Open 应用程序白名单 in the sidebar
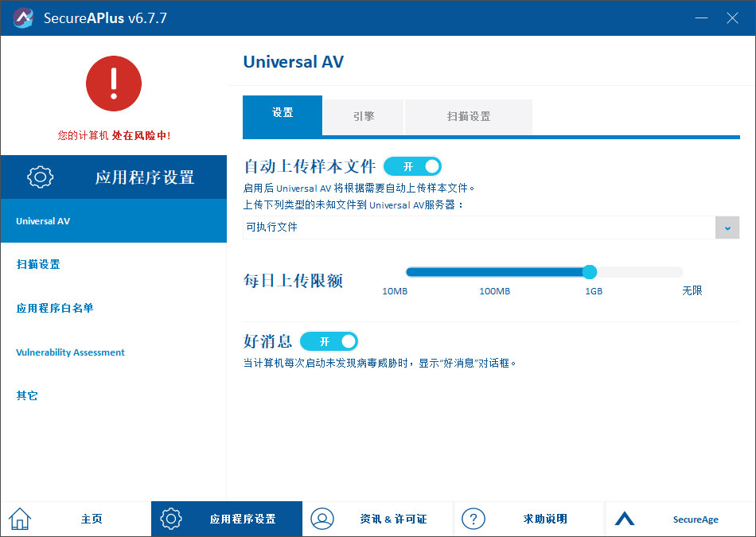Screen dimensions: 756x537 [x=114, y=308]
